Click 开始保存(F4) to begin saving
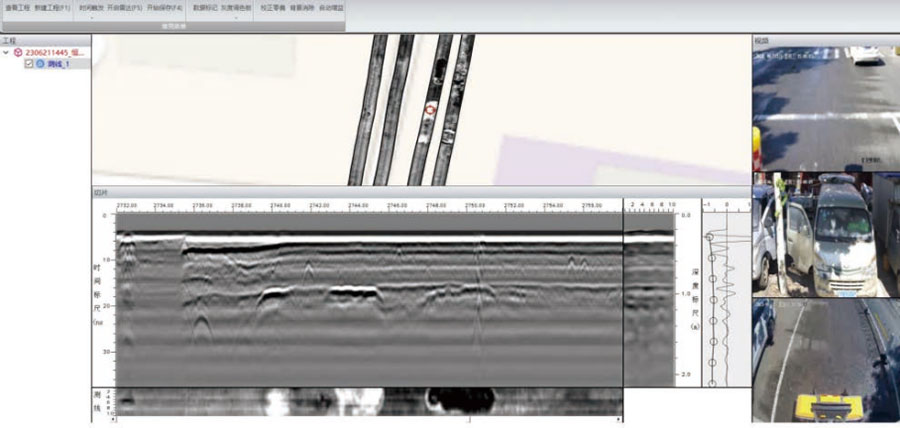This screenshot has width=900, height=428. (164, 7)
